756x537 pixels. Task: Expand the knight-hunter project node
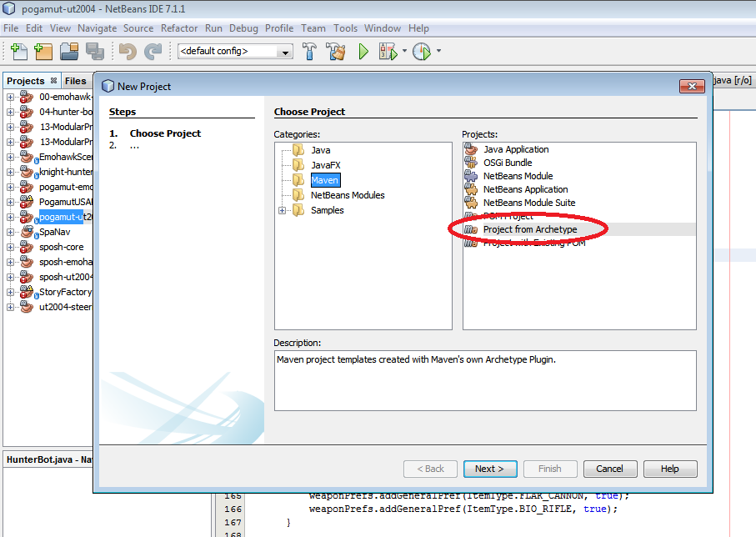click(10, 172)
